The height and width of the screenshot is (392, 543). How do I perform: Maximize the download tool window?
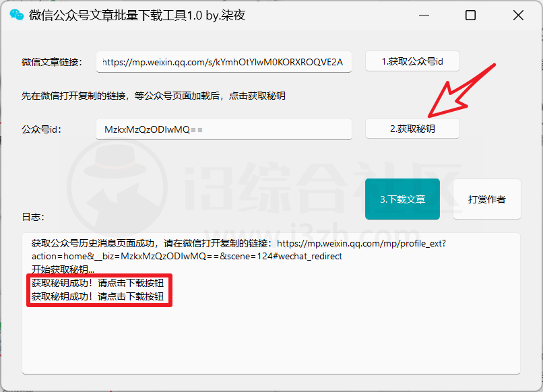(470, 15)
